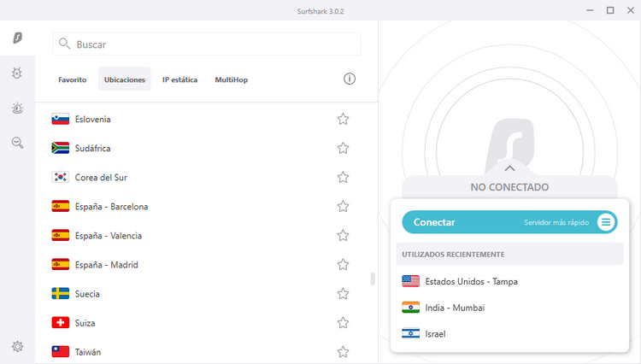Click the Buscar search field
The width and height of the screenshot is (641, 364).
point(207,44)
